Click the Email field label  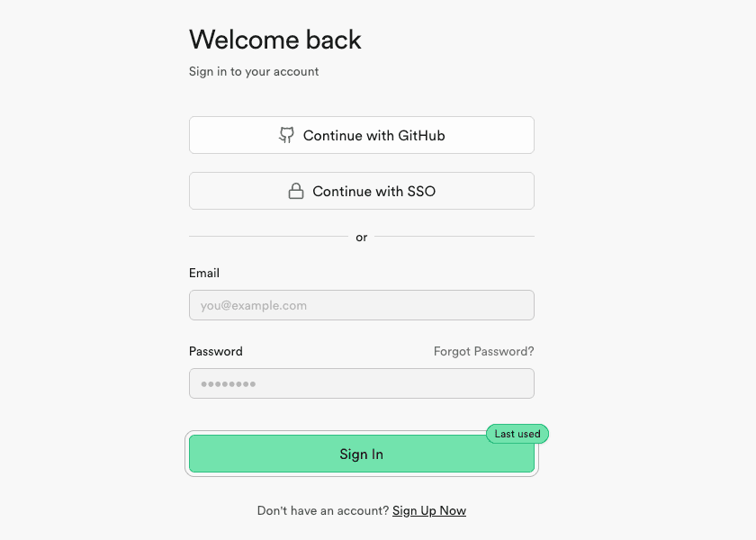(204, 273)
